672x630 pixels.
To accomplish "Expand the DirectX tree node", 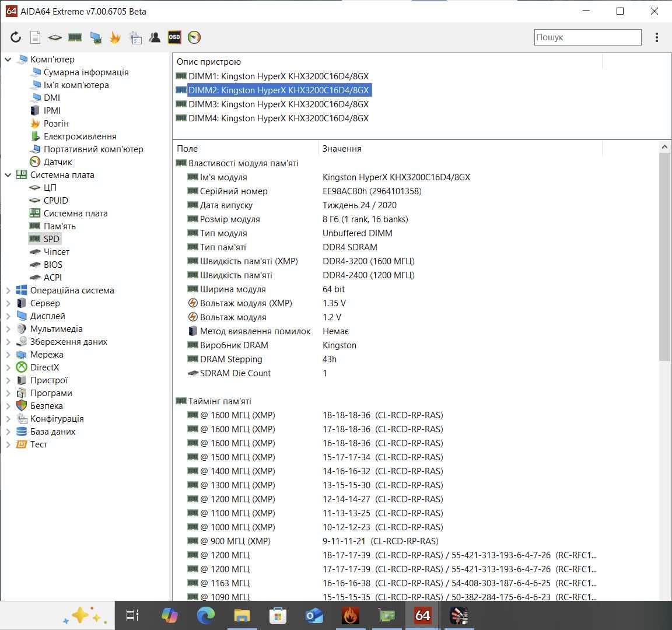I will [8, 367].
